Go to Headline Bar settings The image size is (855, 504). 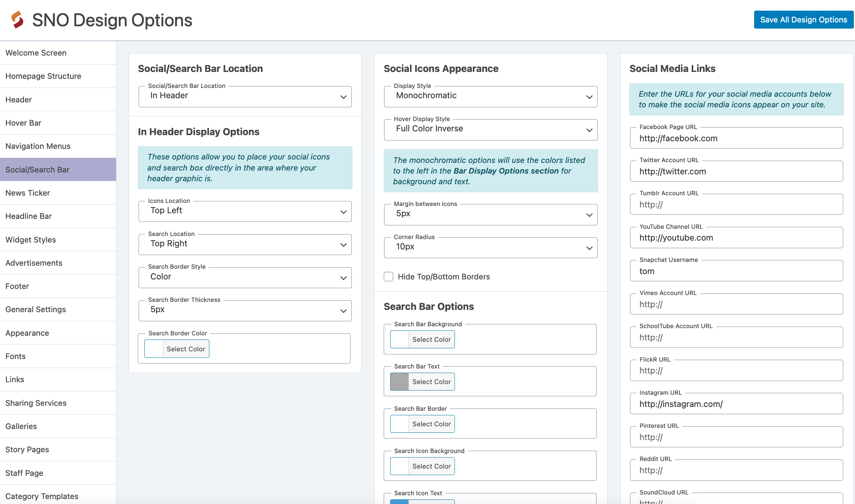tap(58, 216)
